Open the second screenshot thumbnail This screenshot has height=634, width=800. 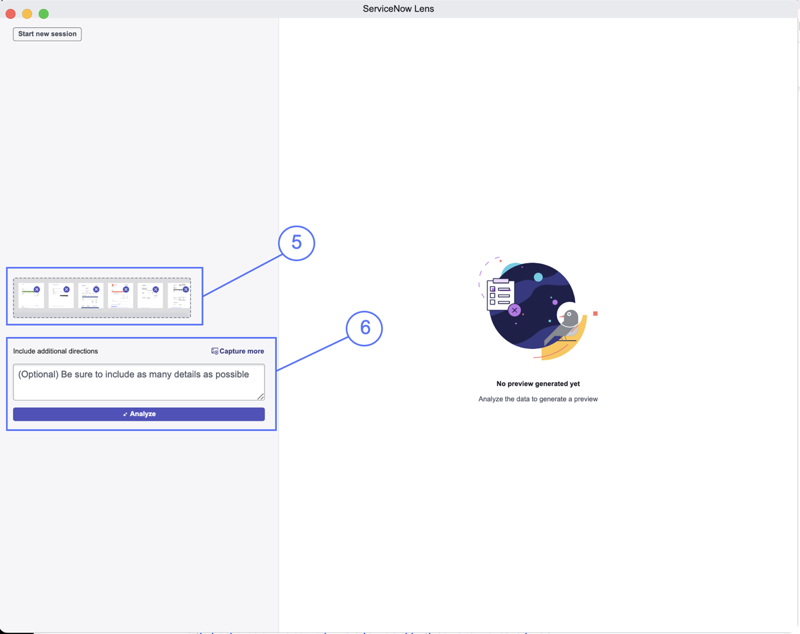(61, 296)
